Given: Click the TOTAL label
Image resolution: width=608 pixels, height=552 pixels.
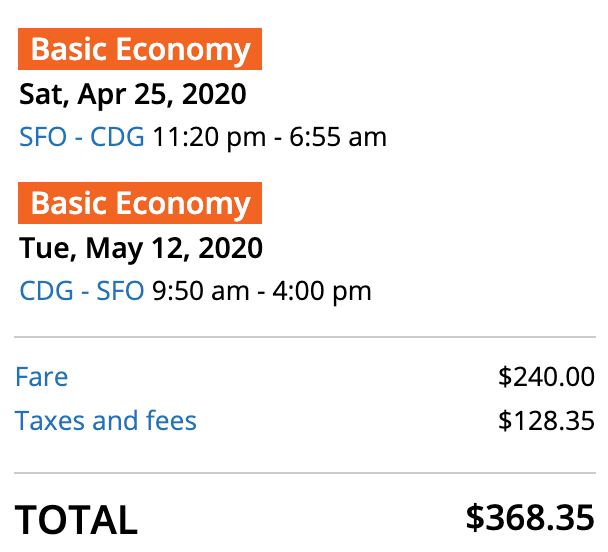Looking at the screenshot, I should [76, 520].
